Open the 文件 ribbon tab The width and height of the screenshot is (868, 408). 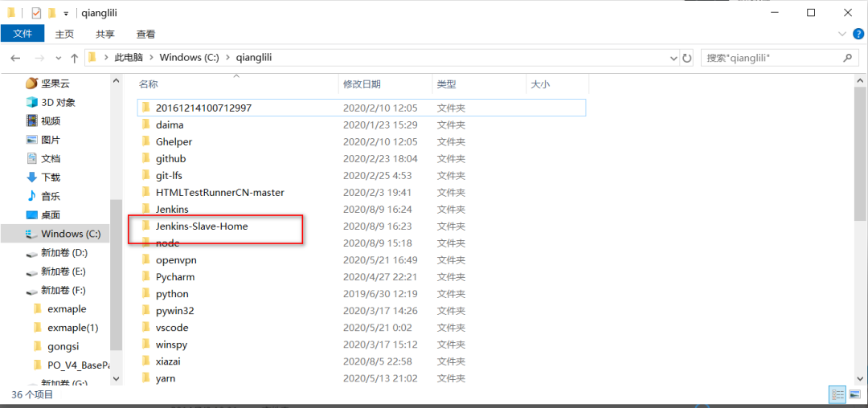click(23, 34)
